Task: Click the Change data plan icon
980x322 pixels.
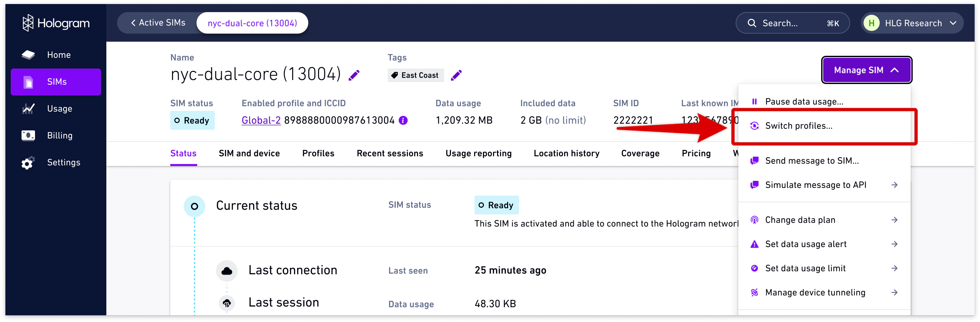Action: pos(754,220)
